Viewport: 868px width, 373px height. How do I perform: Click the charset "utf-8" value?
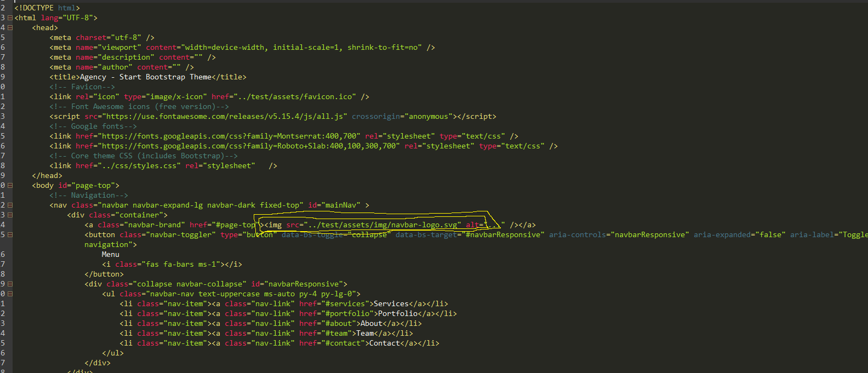point(126,38)
